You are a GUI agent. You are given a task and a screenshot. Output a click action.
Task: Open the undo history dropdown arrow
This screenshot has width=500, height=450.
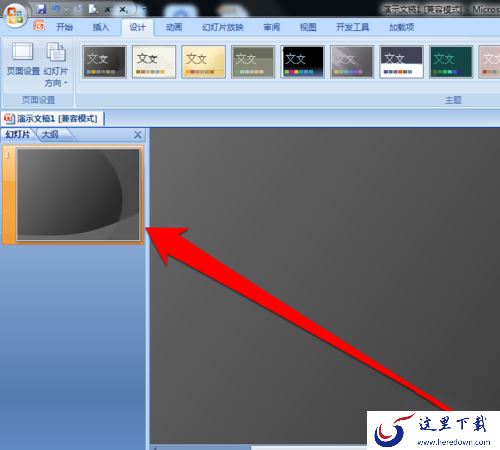pyautogui.click(x=66, y=9)
